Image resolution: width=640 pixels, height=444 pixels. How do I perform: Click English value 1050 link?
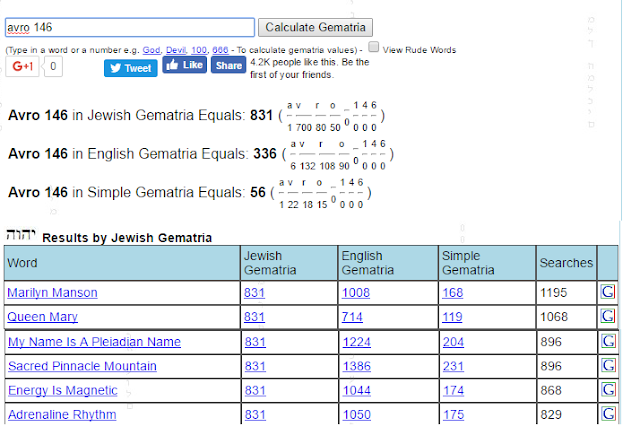[x=357, y=415]
